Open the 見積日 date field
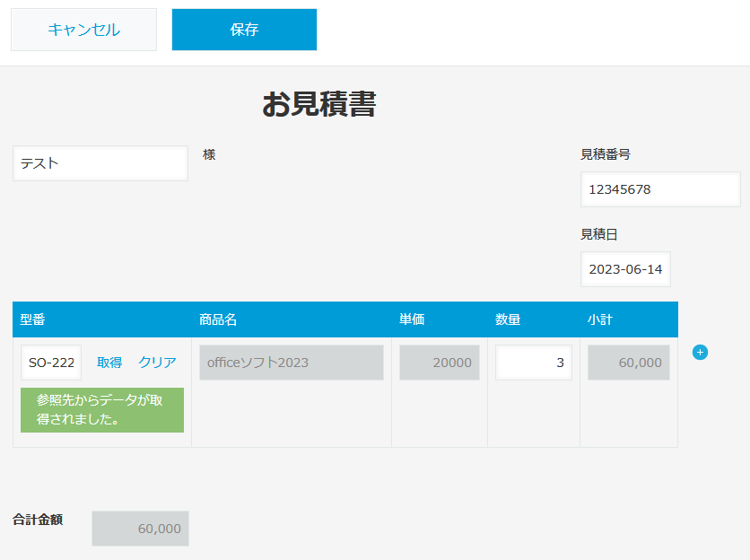This screenshot has width=750, height=560. coord(625,269)
